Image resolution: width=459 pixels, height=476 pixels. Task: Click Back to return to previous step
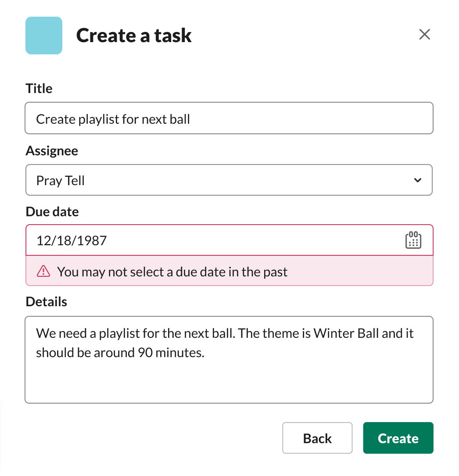(317, 438)
